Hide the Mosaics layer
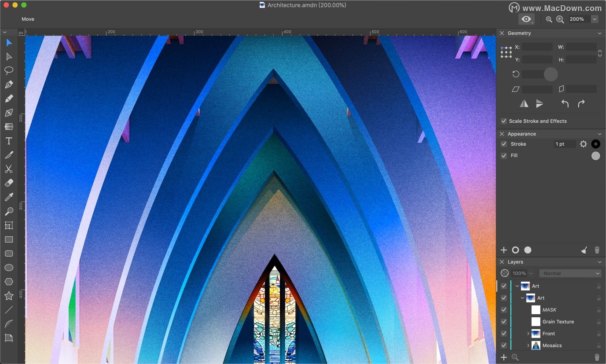Viewport: 606px width, 364px height. click(x=504, y=346)
